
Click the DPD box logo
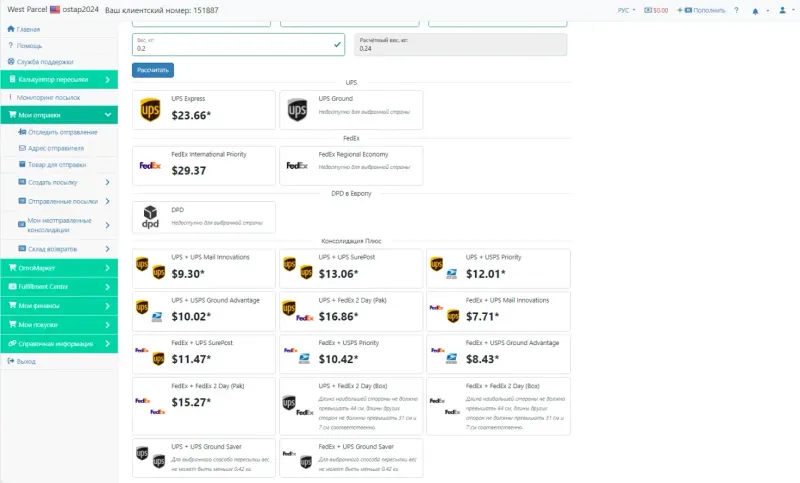pyautogui.click(x=150, y=217)
